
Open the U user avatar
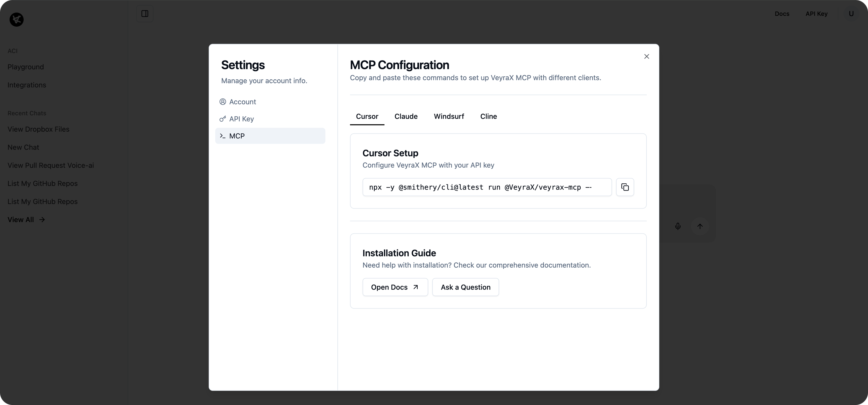click(851, 14)
